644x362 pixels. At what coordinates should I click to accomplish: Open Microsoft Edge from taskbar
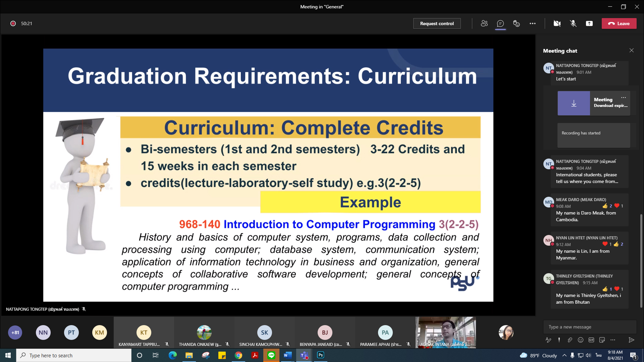tap(172, 355)
